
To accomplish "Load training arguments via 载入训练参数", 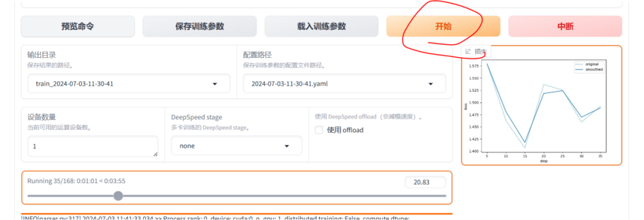I will coord(321,27).
